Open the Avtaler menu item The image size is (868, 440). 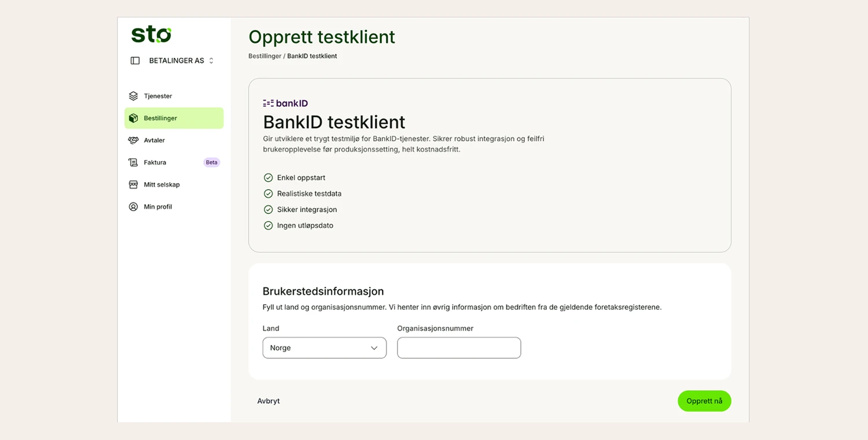pyautogui.click(x=155, y=140)
